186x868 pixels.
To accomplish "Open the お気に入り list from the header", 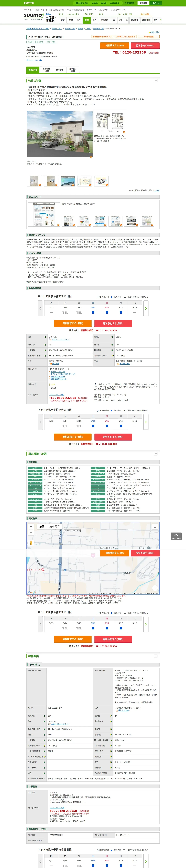I will [82, 3].
